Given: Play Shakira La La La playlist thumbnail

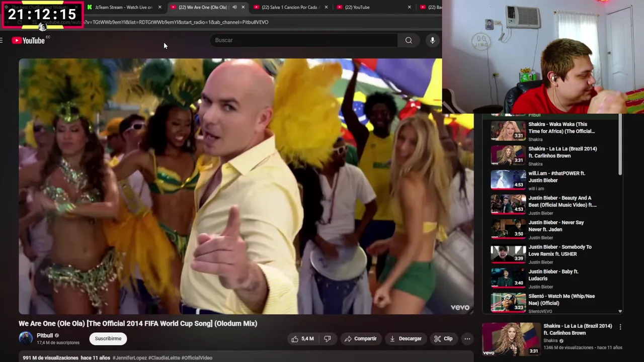Looking at the screenshot, I should [508, 155].
